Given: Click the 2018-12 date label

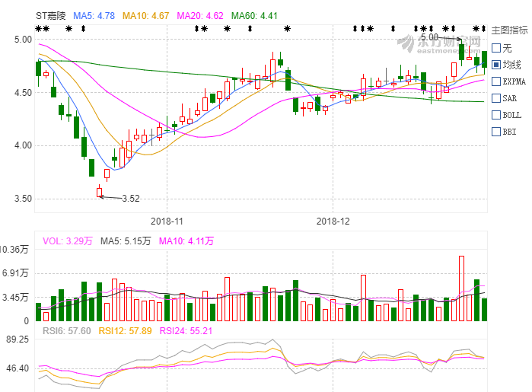Looking at the screenshot, I should click(333, 221).
